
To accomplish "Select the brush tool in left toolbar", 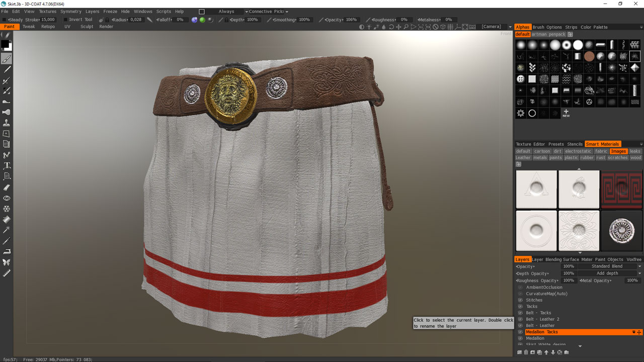I will pyautogui.click(x=7, y=59).
